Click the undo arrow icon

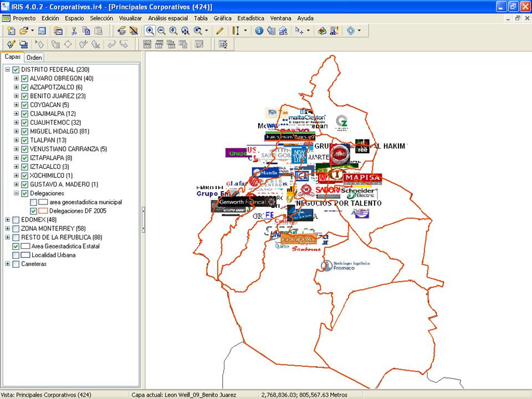pyautogui.click(x=111, y=44)
